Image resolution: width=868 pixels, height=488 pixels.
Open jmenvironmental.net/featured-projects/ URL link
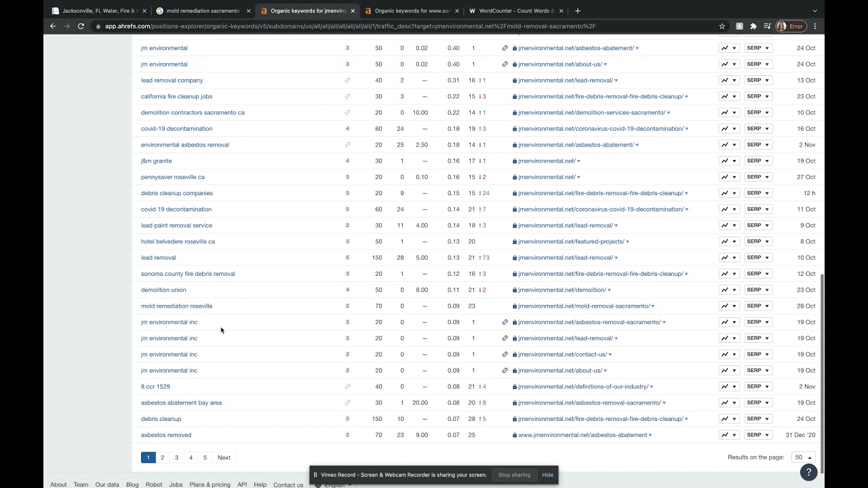(x=571, y=241)
